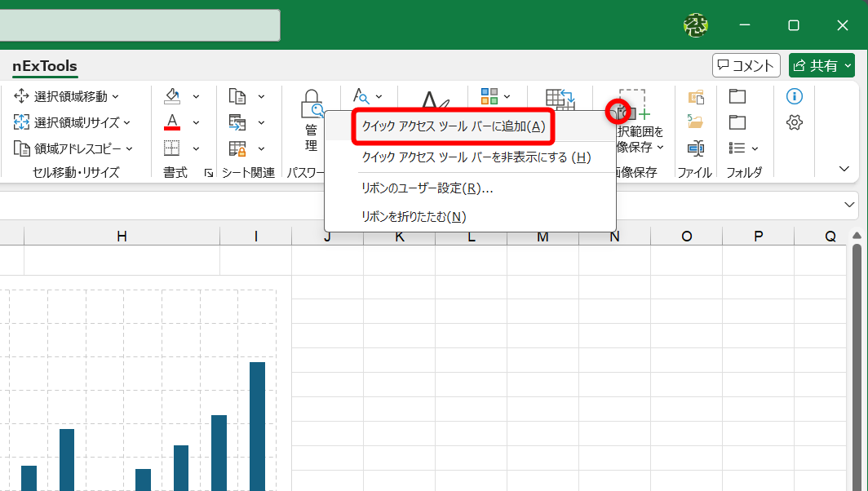Open the settings gear icon in ribbon
868x491 pixels.
click(x=795, y=122)
